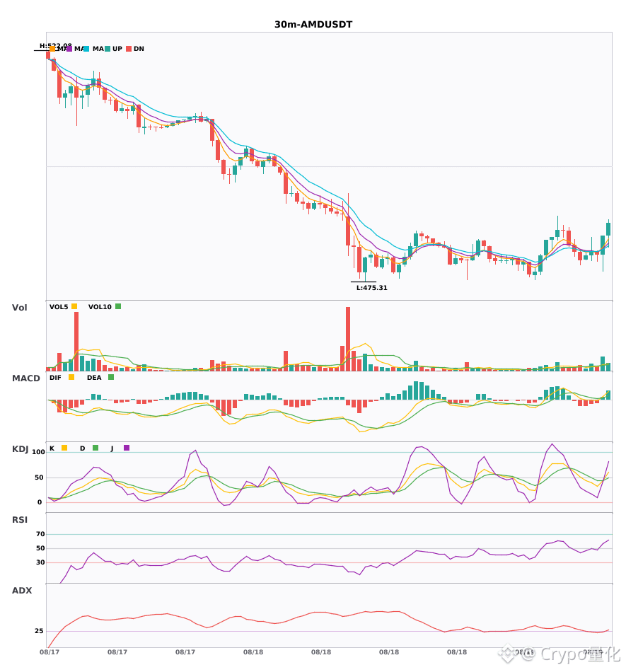The image size is (626, 672).
Task: Click the RSI panel heading
Action: click(x=20, y=520)
